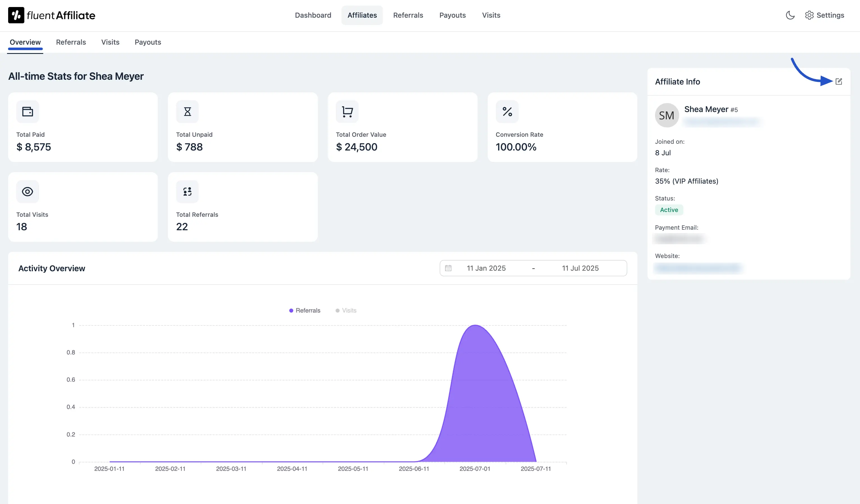Click Shea Meyer's SM avatar
860x504 pixels.
[x=667, y=115]
